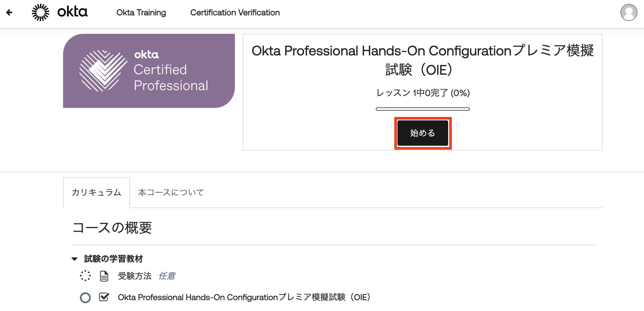Open the user profile avatar
The height and width of the screenshot is (311, 644).
coord(629,12)
